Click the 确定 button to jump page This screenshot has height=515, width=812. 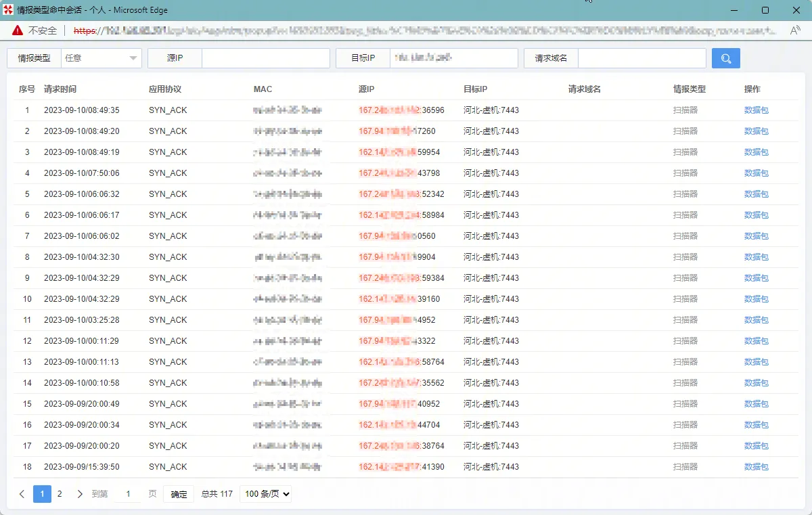(x=179, y=494)
